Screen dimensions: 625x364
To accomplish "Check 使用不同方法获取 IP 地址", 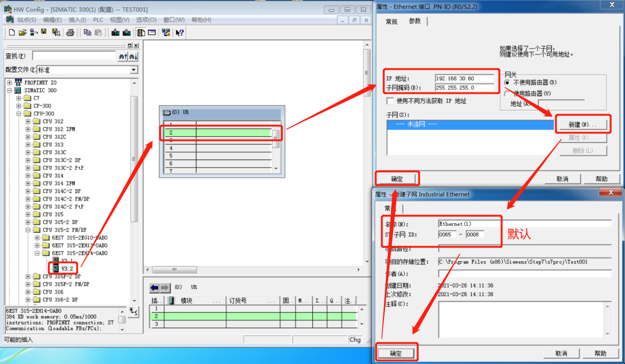I will [x=391, y=100].
